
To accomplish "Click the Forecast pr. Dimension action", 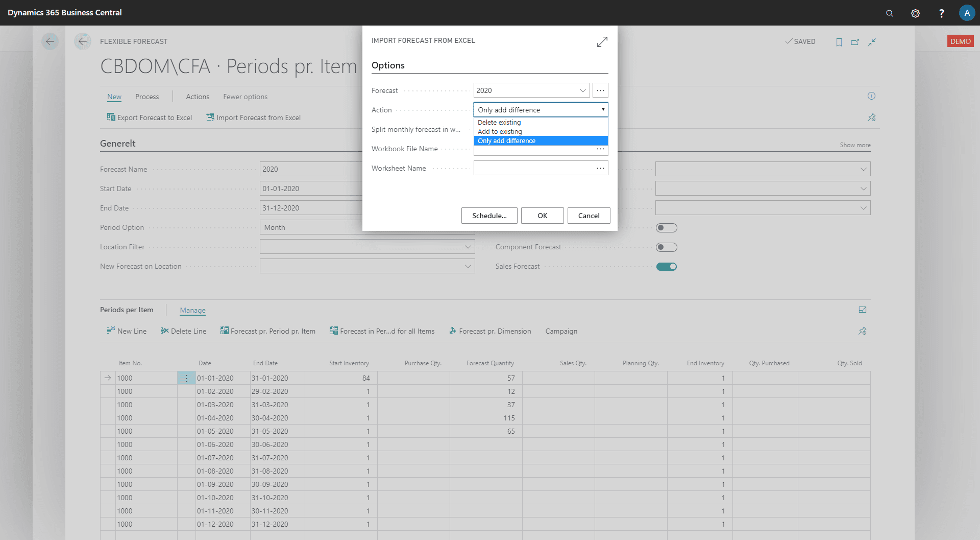I will 490,331.
